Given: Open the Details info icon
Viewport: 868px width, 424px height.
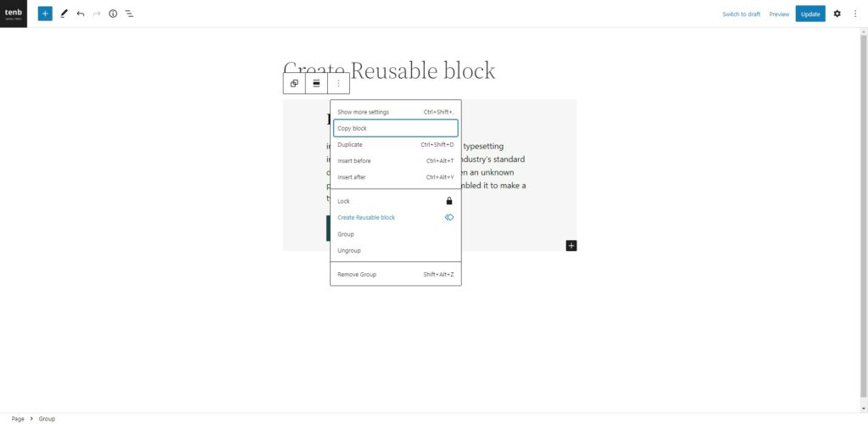Looking at the screenshot, I should click(x=113, y=14).
